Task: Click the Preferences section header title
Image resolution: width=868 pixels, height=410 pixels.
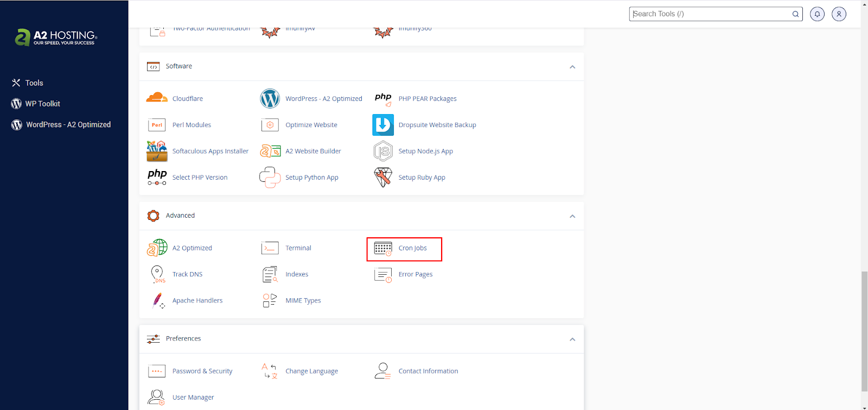Action: pyautogui.click(x=183, y=338)
